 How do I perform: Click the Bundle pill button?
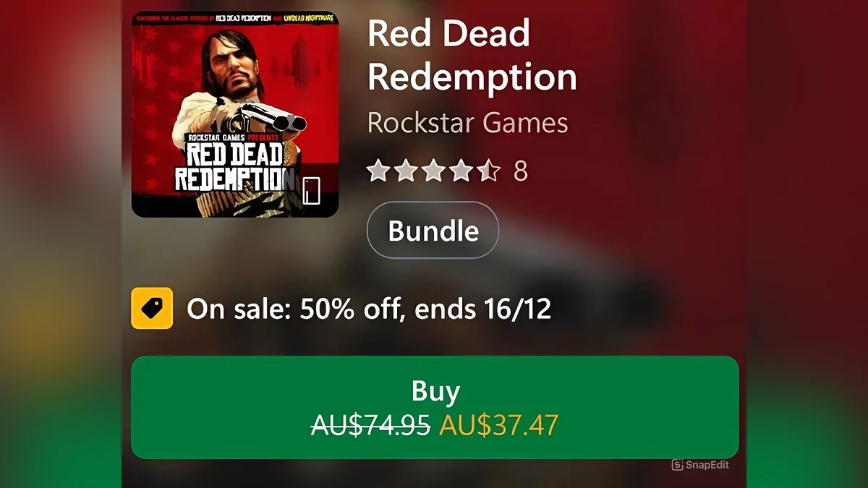pyautogui.click(x=433, y=231)
